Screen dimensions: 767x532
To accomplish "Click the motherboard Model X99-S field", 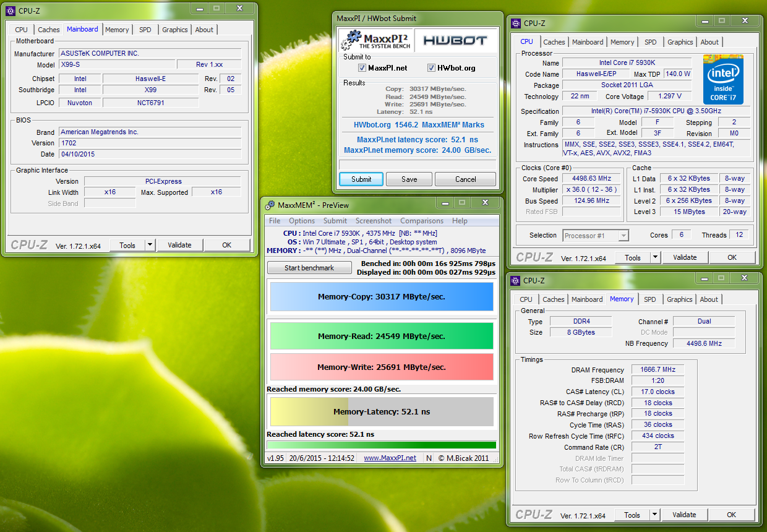I will point(117,64).
